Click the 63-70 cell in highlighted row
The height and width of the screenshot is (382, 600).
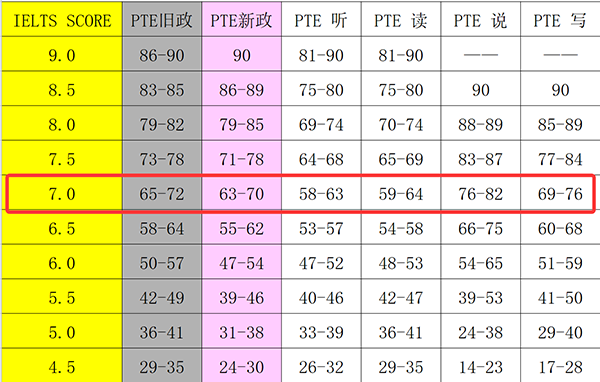click(241, 193)
